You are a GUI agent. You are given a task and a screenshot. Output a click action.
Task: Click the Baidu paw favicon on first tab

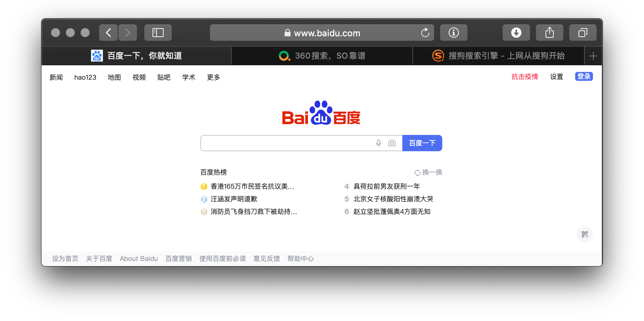click(97, 56)
